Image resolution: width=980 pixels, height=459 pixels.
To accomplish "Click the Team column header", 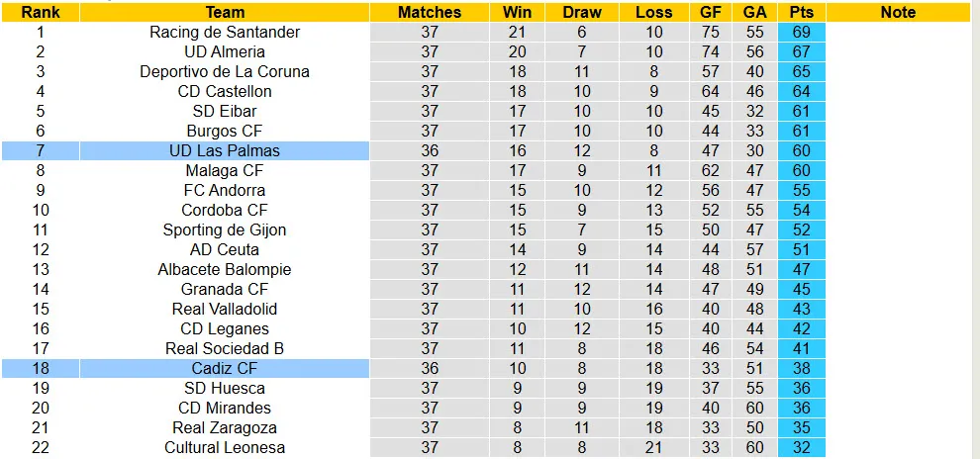I will (x=225, y=13).
